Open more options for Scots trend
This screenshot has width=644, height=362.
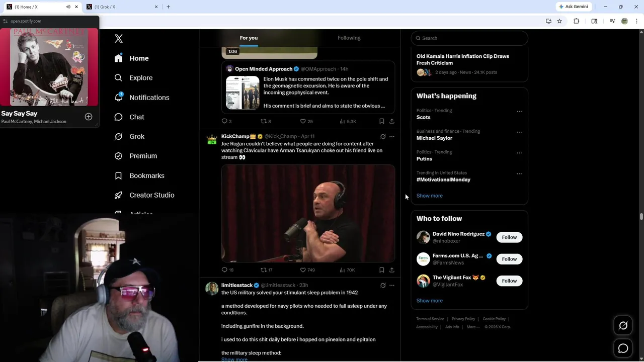pyautogui.click(x=519, y=112)
